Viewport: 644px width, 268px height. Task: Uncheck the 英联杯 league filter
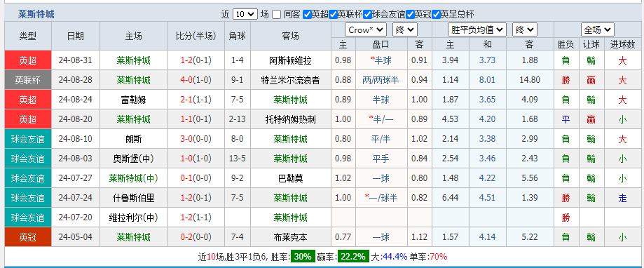coord(333,15)
